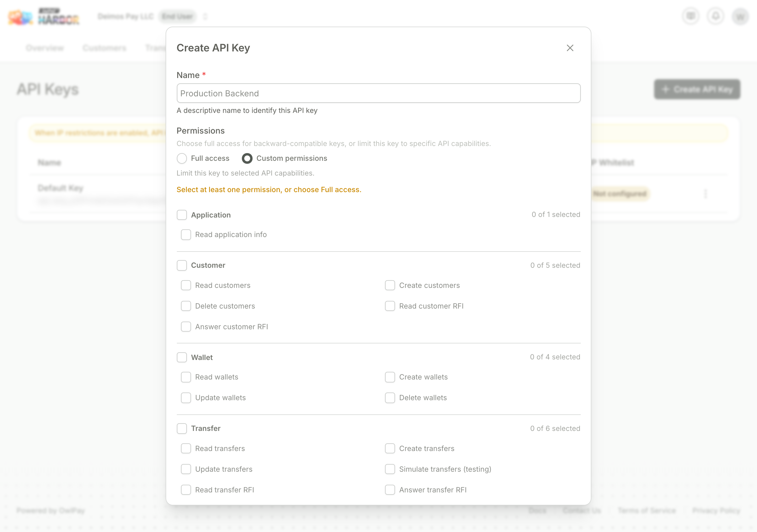Enable Read customer RFI permission
Screen dimensions: 757x532
[390, 306]
